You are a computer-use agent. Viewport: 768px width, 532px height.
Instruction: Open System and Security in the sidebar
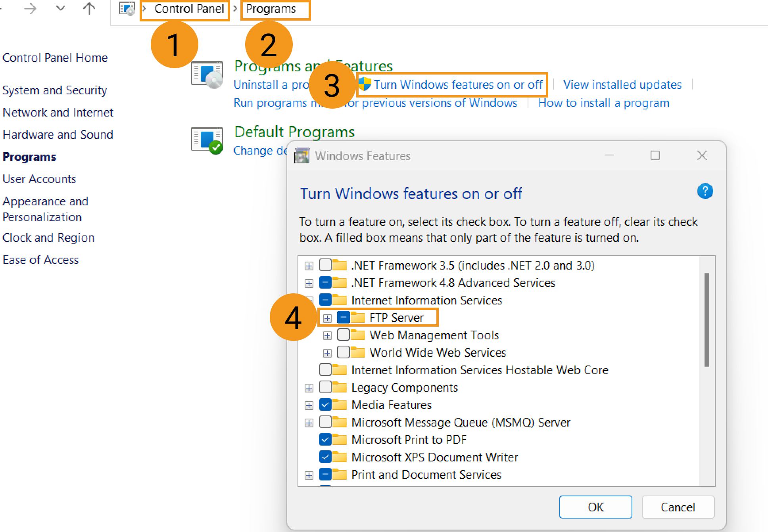point(55,90)
